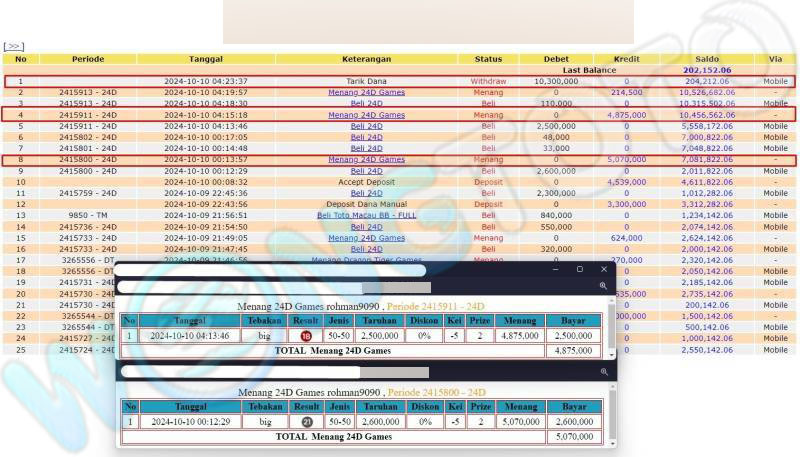Open the Beli 24D link in row 9
The width and height of the screenshot is (800, 457).
366,170
